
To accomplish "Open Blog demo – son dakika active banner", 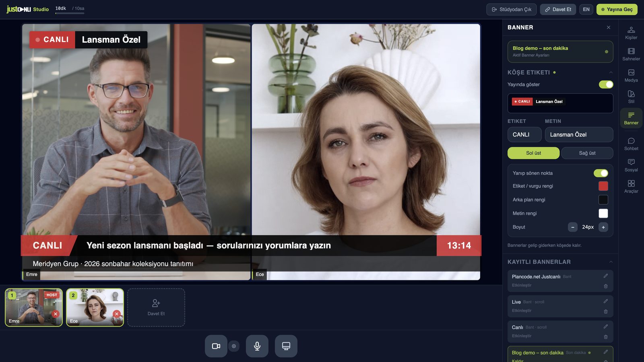I will [x=560, y=51].
